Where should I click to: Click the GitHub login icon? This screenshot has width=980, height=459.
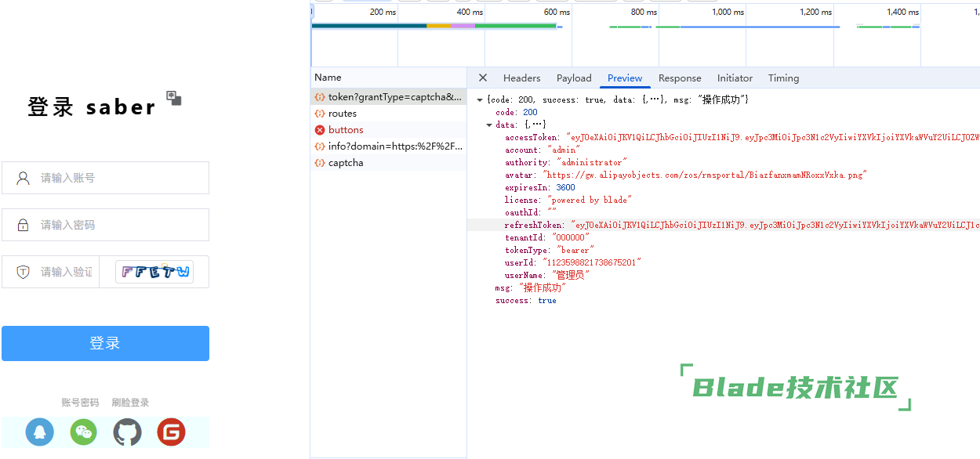128,432
